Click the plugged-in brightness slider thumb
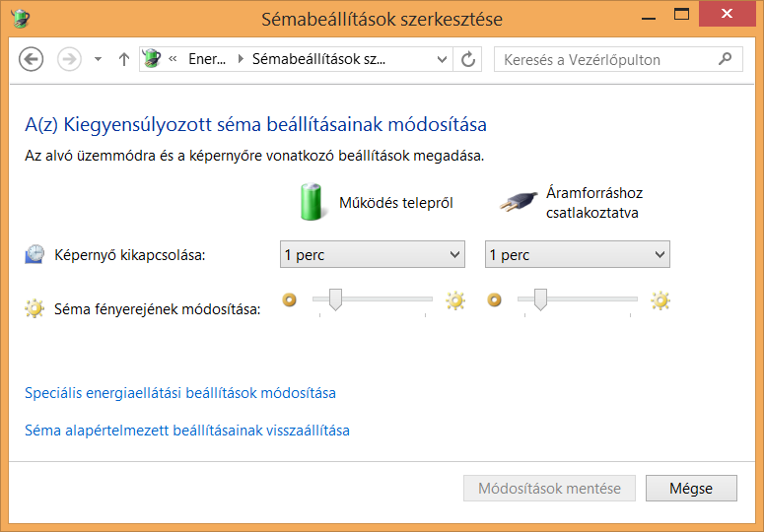This screenshot has width=764, height=532. tap(540, 299)
